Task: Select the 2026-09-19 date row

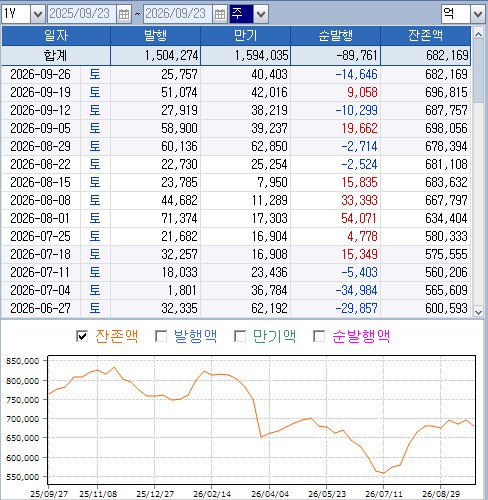Action: pos(236,92)
